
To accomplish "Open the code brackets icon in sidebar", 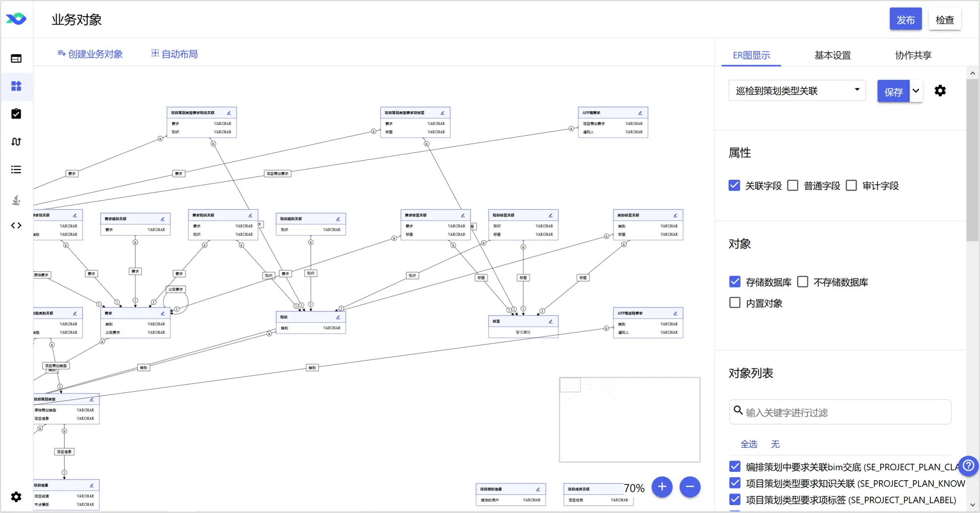I will [16, 225].
